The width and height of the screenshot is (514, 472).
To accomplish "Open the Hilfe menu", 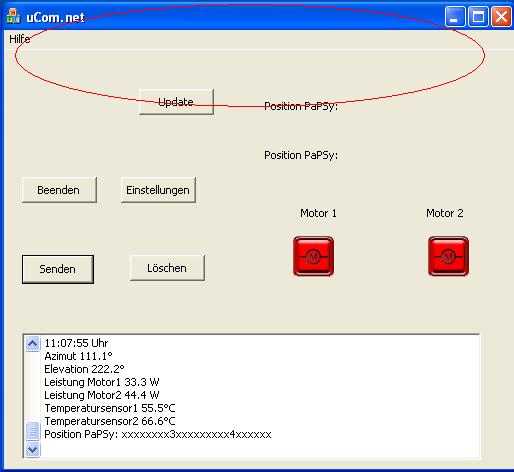I will tap(20, 39).
